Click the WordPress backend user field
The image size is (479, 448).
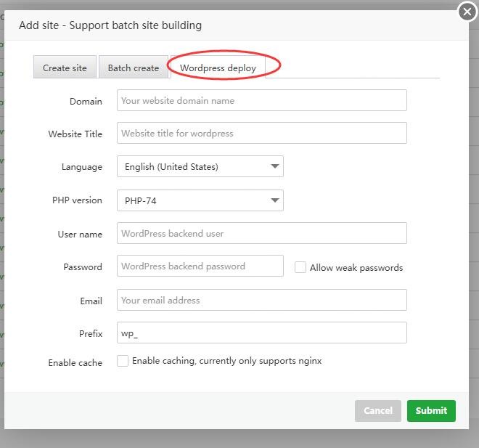pos(261,234)
